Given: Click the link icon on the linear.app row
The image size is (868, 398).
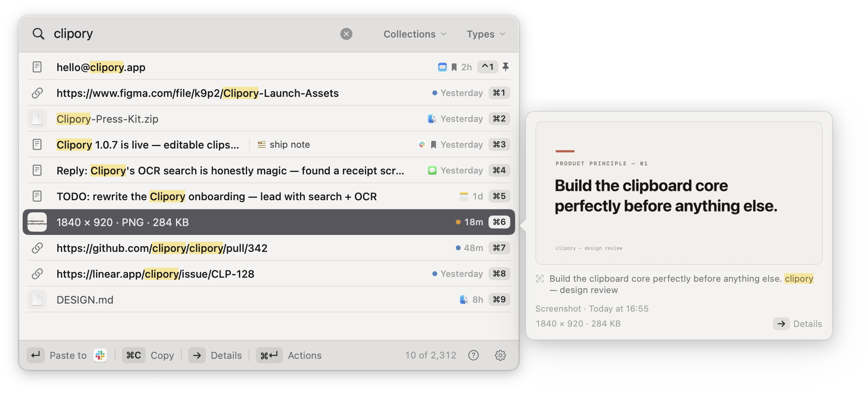Looking at the screenshot, I should coord(37,274).
